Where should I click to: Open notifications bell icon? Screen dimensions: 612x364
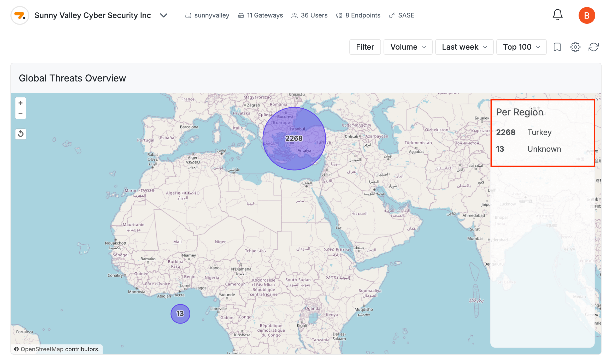point(557,15)
